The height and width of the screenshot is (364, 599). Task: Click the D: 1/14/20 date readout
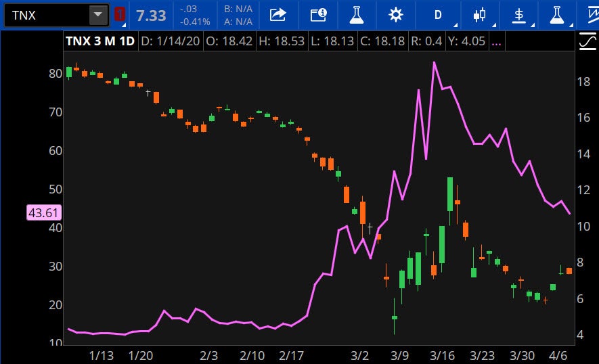(171, 41)
